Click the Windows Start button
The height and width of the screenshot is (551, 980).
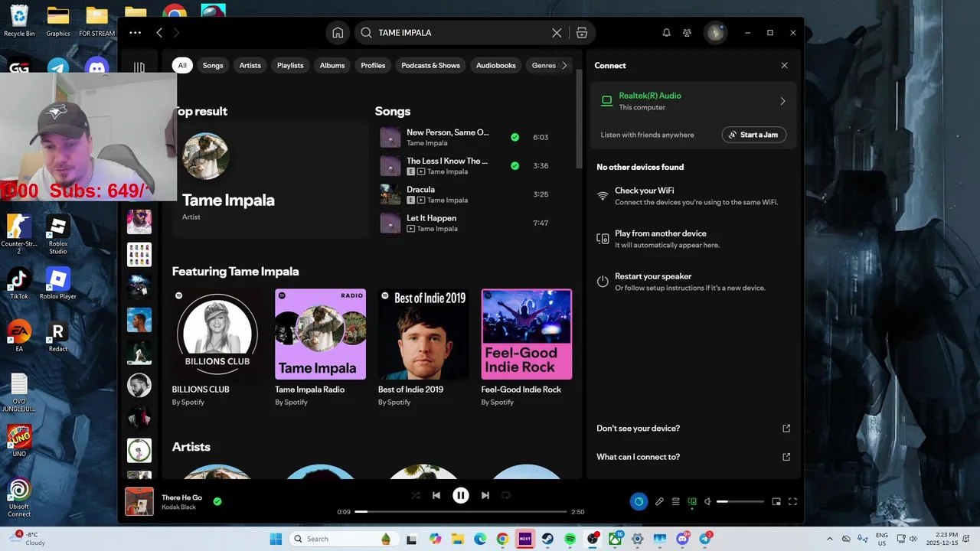tap(276, 539)
